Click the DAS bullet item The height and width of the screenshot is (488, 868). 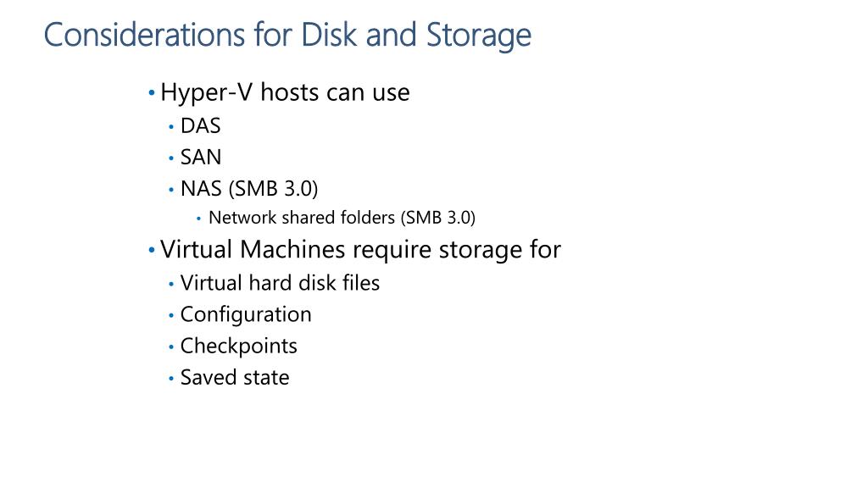point(200,126)
